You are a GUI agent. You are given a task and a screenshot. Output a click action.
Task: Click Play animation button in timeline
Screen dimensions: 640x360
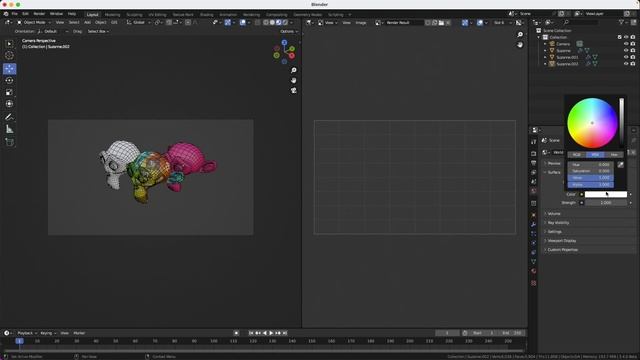click(x=271, y=333)
